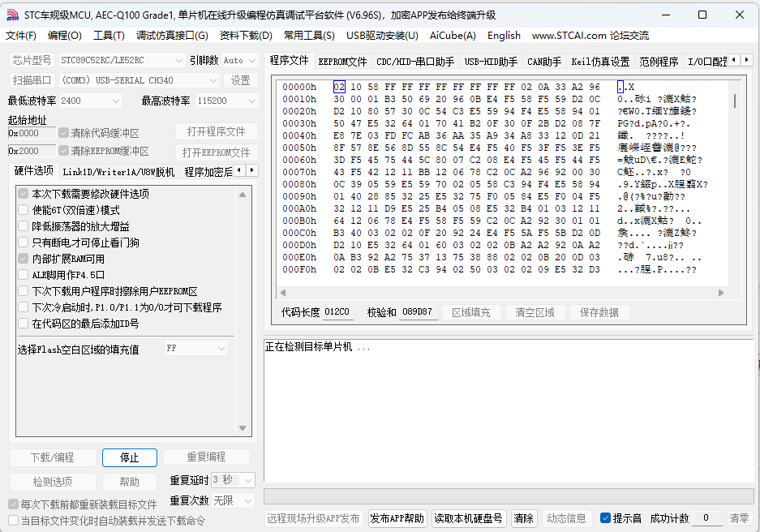
Task: Open chip model dropdown STC89C52RC/LE52RC
Action: pos(122,61)
